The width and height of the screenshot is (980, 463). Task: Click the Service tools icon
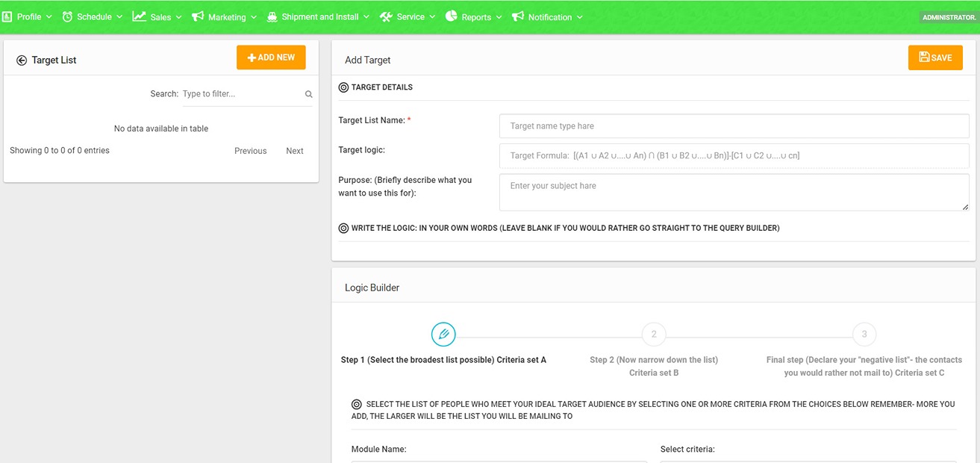(386, 16)
